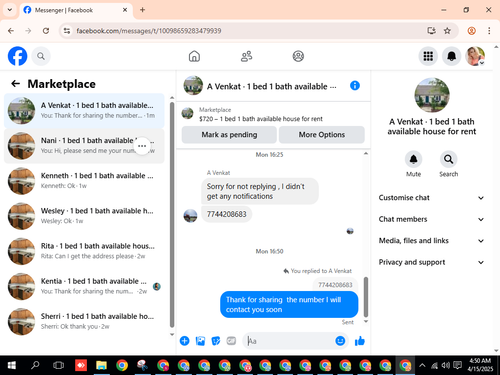Search in conversation magnifier icon
Image resolution: width=500 pixels, height=375 pixels.
pyautogui.click(x=449, y=159)
